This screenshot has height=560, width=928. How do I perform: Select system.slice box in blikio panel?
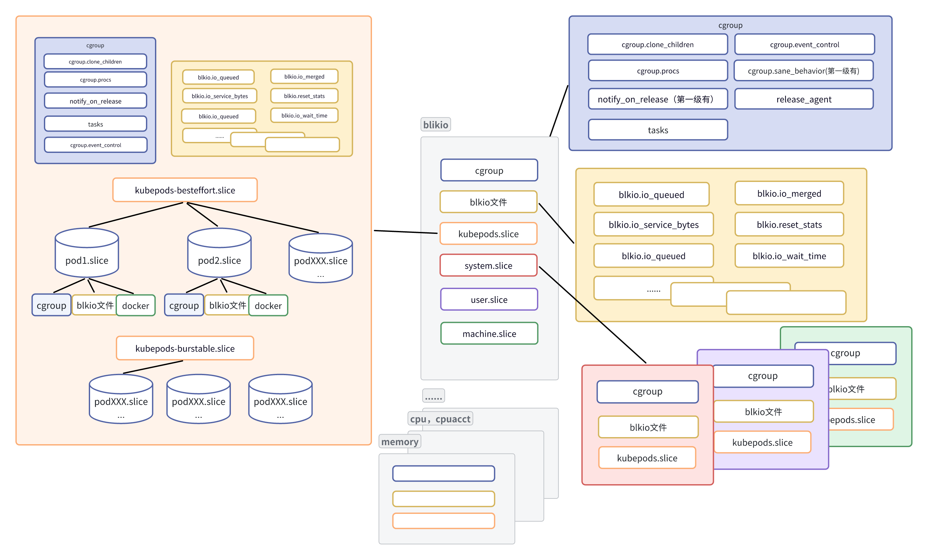click(489, 265)
